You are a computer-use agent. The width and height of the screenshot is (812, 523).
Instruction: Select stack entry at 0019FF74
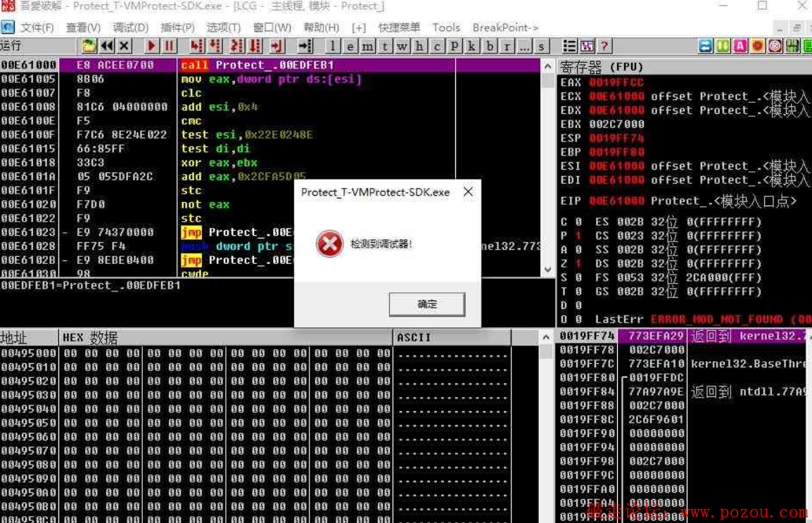click(683, 336)
